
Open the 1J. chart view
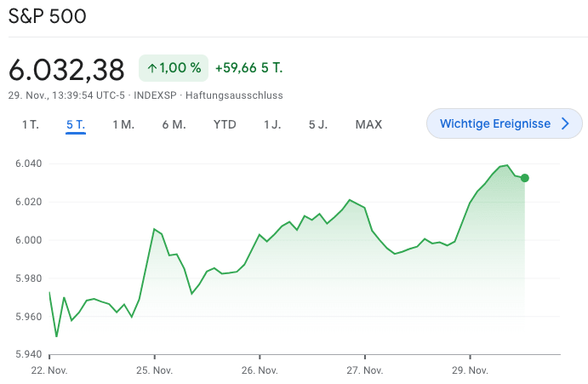coord(272,124)
